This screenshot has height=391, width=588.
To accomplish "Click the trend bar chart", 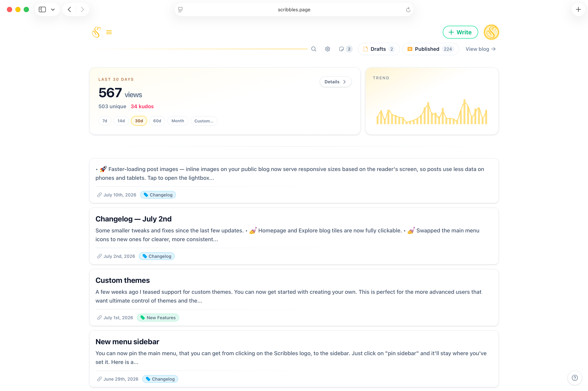I will [x=431, y=112].
